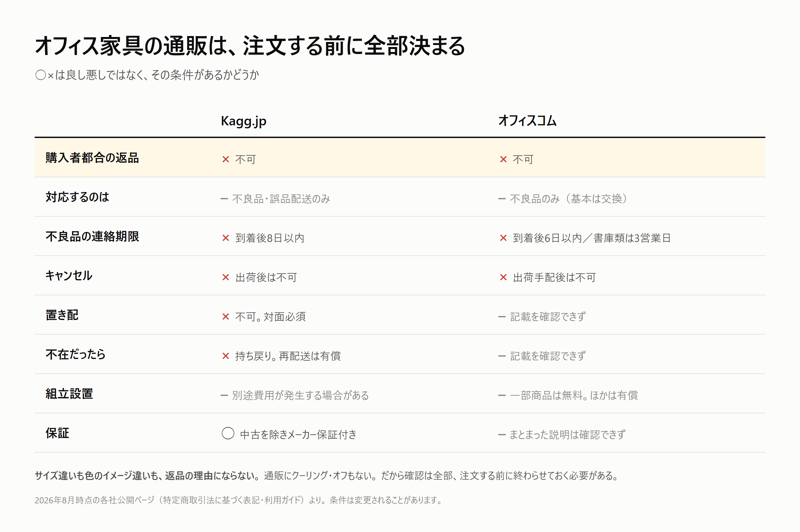The width and height of the screenshot is (800, 532).
Task: Click the text 到着後8日以内
Action: (270, 238)
